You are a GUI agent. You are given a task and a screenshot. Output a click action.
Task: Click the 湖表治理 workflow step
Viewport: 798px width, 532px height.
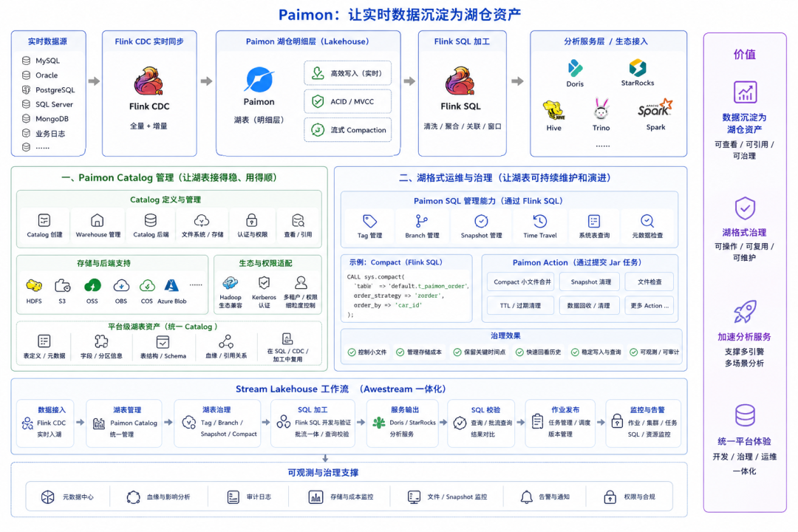coord(217,423)
